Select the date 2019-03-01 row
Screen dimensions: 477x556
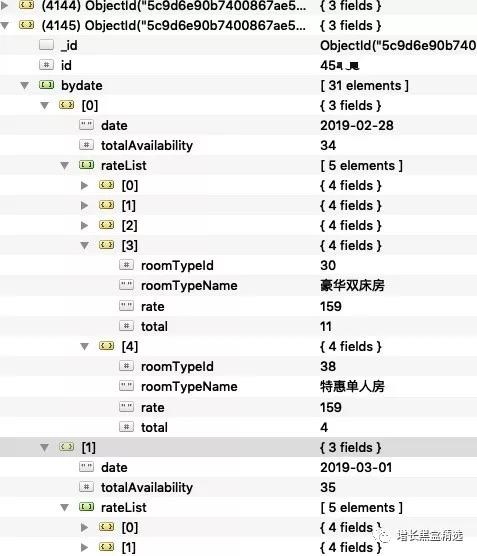click(x=238, y=468)
